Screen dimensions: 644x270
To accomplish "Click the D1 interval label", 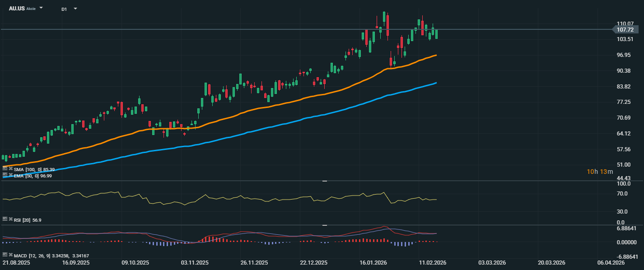I will coord(64,9).
